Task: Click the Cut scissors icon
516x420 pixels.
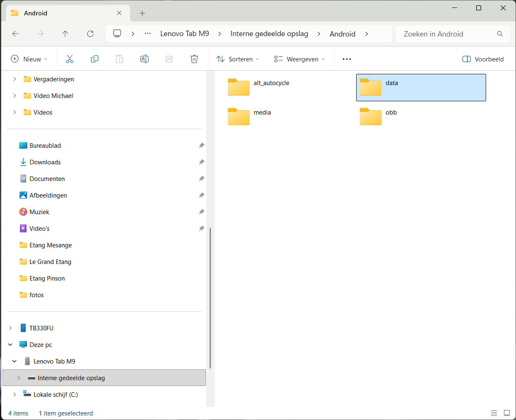Action: (70, 59)
